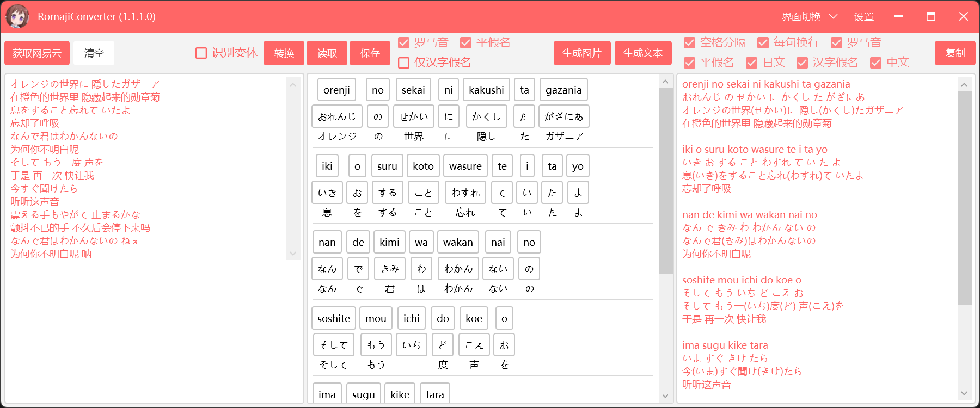Click the 复制 copy button
This screenshot has height=408, width=980.
click(x=955, y=53)
